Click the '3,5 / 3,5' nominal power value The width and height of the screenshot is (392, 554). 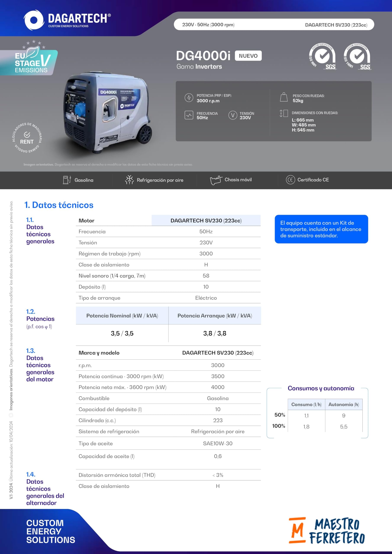click(122, 333)
